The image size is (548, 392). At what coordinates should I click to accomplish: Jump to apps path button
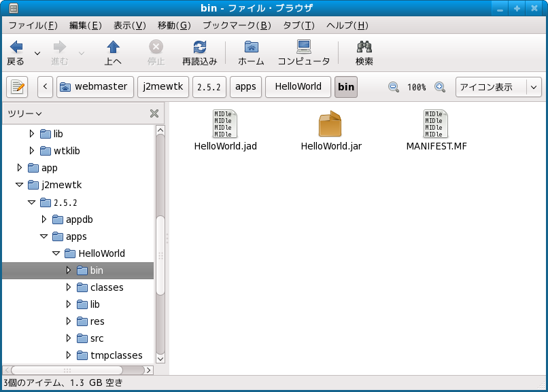point(245,86)
